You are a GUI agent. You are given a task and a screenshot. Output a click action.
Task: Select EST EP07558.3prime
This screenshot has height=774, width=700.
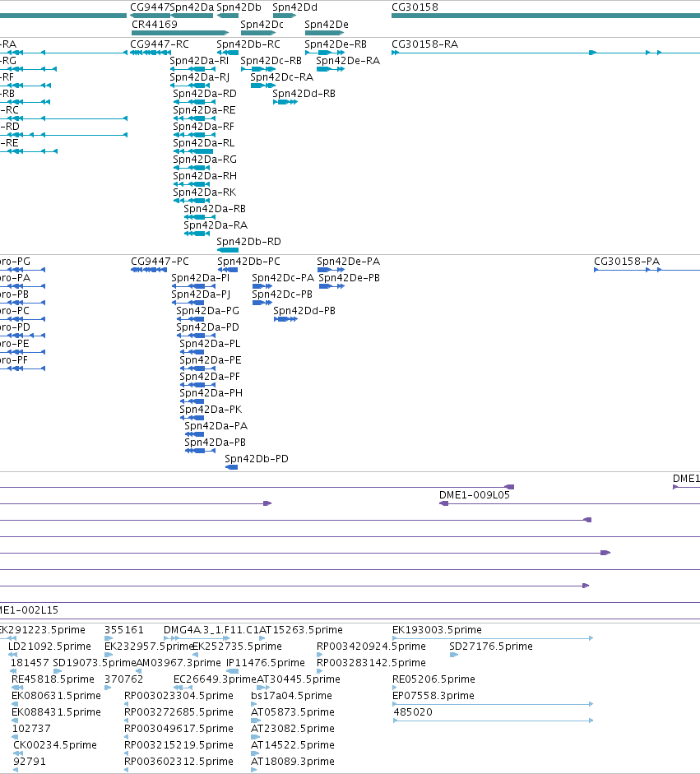493,704
